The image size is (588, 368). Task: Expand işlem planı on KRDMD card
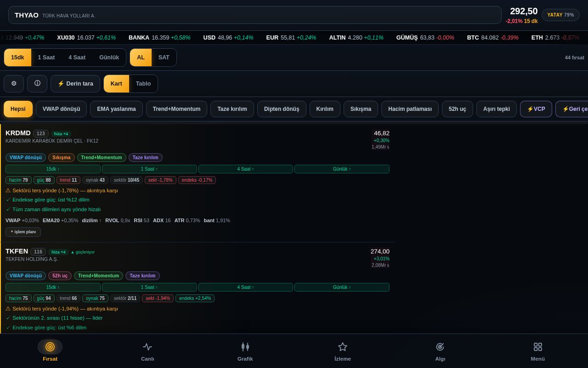click(x=23, y=232)
